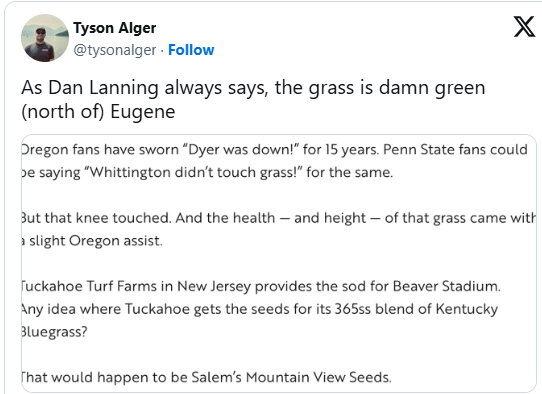
Task: Select the tweet line mentioning Dan Lanning
Action: coord(253,88)
